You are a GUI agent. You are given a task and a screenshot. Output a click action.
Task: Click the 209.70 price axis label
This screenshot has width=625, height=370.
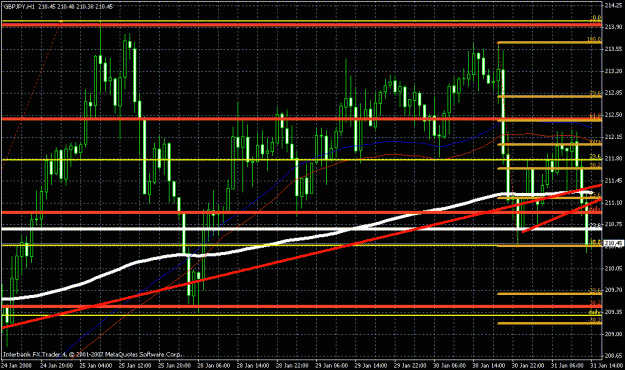pos(613,290)
